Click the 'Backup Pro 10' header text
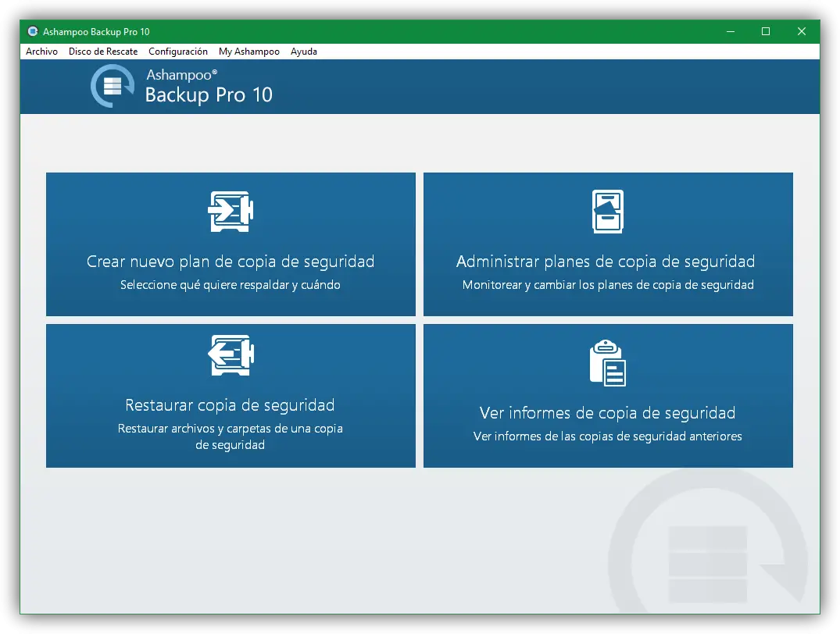Screen dimensions: 840x634 tap(209, 94)
